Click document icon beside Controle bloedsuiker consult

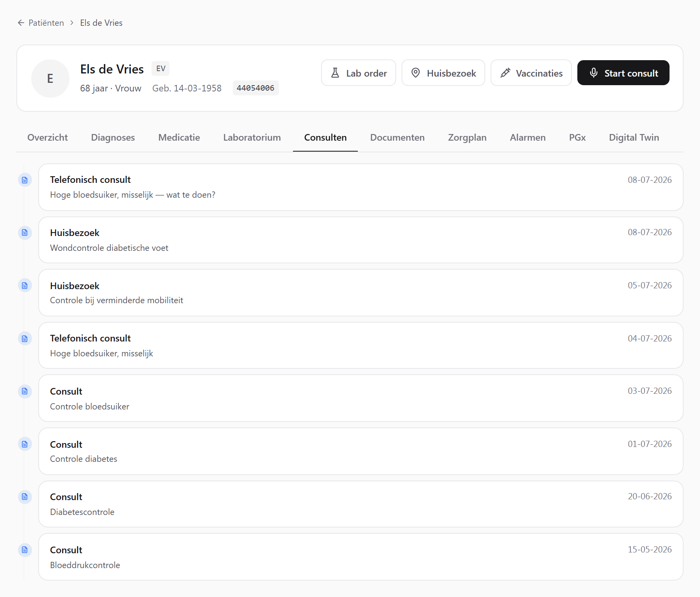coord(25,391)
